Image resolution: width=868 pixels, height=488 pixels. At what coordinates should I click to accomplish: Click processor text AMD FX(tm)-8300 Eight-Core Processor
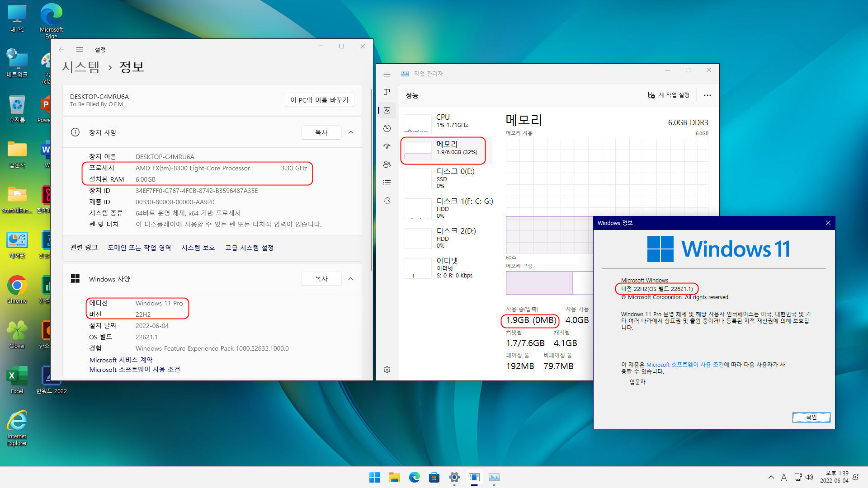[x=193, y=168]
